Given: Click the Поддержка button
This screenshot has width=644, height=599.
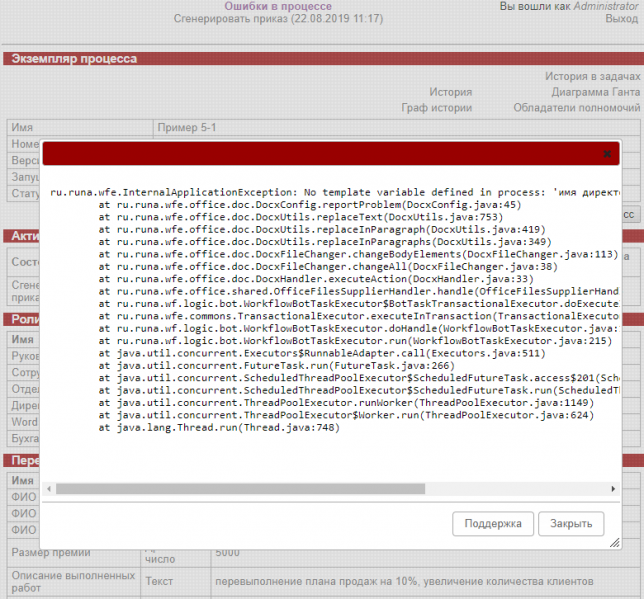Looking at the screenshot, I should [493, 523].
